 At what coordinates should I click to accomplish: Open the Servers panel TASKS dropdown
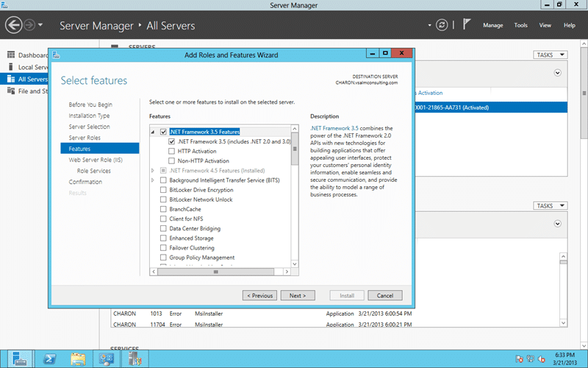click(x=550, y=54)
